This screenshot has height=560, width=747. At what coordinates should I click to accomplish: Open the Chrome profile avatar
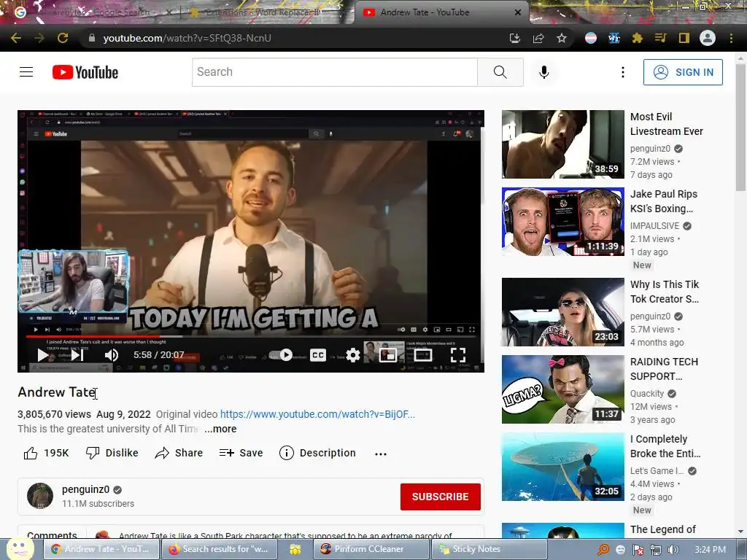pyautogui.click(x=708, y=38)
